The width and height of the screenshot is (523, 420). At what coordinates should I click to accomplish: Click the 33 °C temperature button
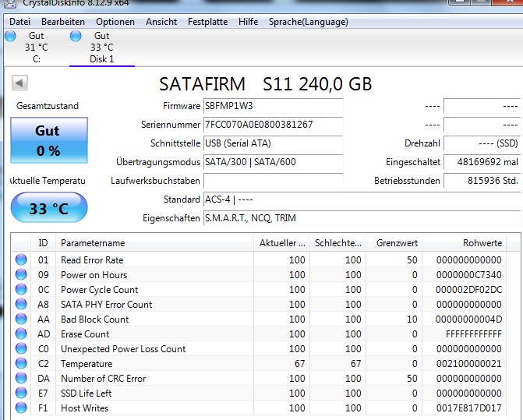[49, 207]
